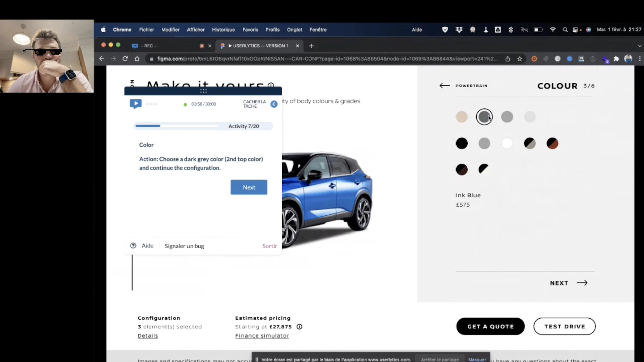Pause screen sharing in the Userlytics banner
The height and width of the screenshot is (362, 644).
tap(257, 359)
